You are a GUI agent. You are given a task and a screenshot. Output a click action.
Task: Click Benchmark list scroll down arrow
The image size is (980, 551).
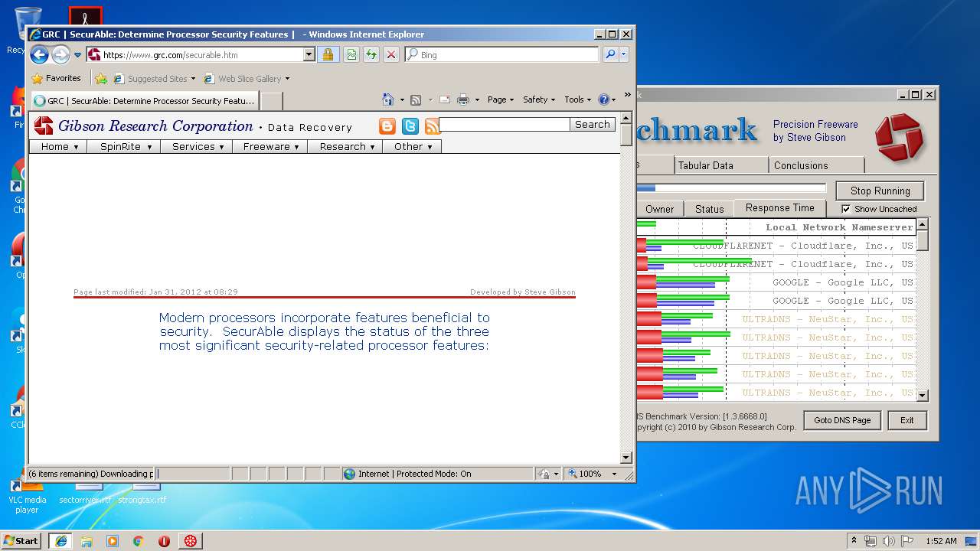click(923, 396)
